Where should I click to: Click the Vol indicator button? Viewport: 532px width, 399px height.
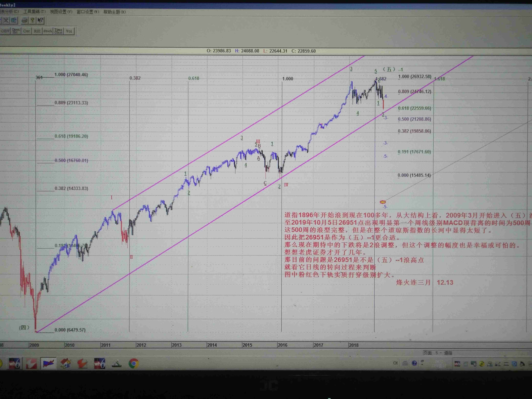coord(69,31)
